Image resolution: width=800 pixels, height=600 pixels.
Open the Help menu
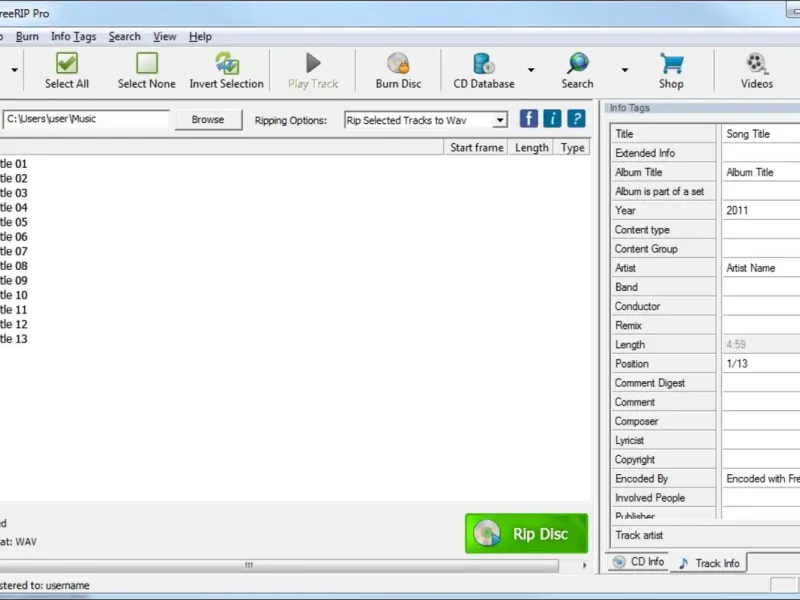[x=200, y=37]
